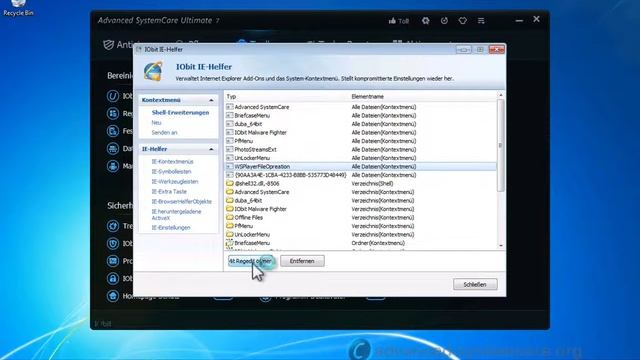Click the icon of the PhotoStreamsExt row
Viewport: 640px width, 360px height.
click(230, 149)
